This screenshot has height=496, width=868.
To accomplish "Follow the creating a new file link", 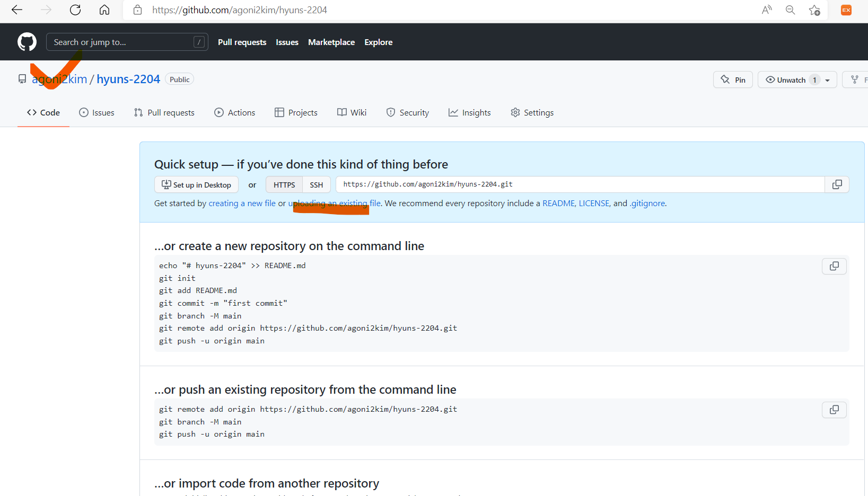I will (x=242, y=203).
